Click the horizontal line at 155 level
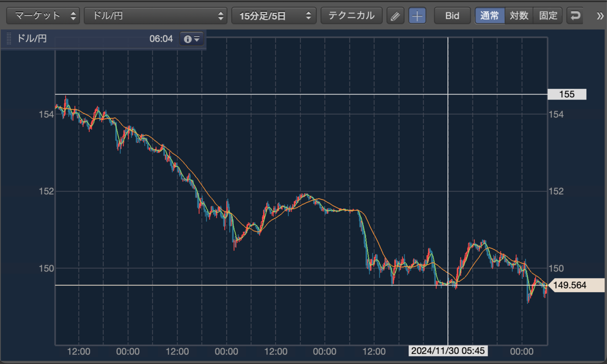The width and height of the screenshot is (607, 364). tap(301, 94)
